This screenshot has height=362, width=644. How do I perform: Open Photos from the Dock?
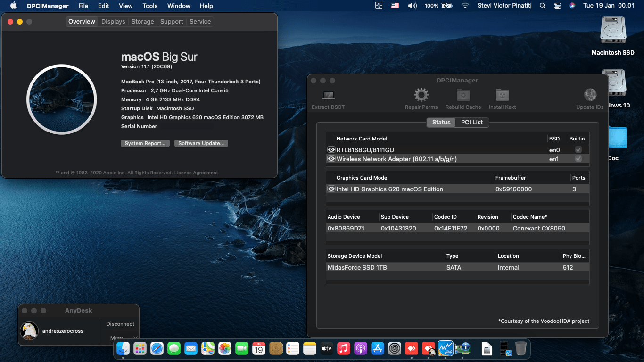pos(225,348)
